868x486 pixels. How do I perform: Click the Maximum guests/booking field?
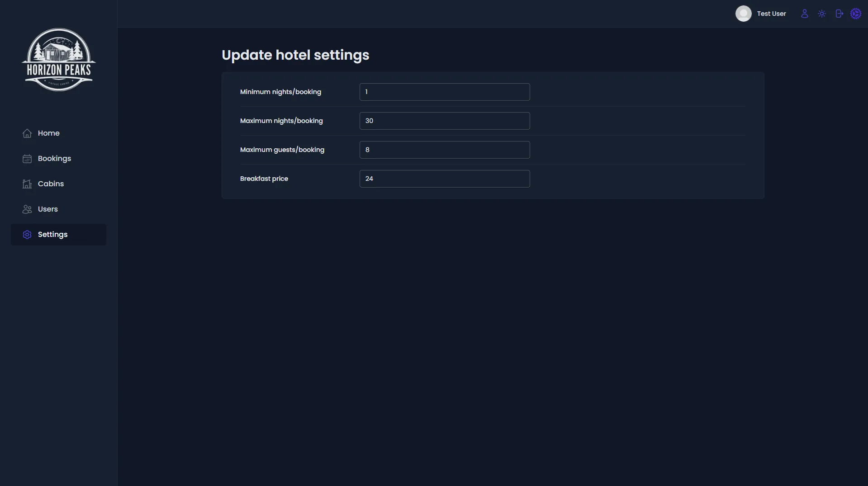pos(445,150)
